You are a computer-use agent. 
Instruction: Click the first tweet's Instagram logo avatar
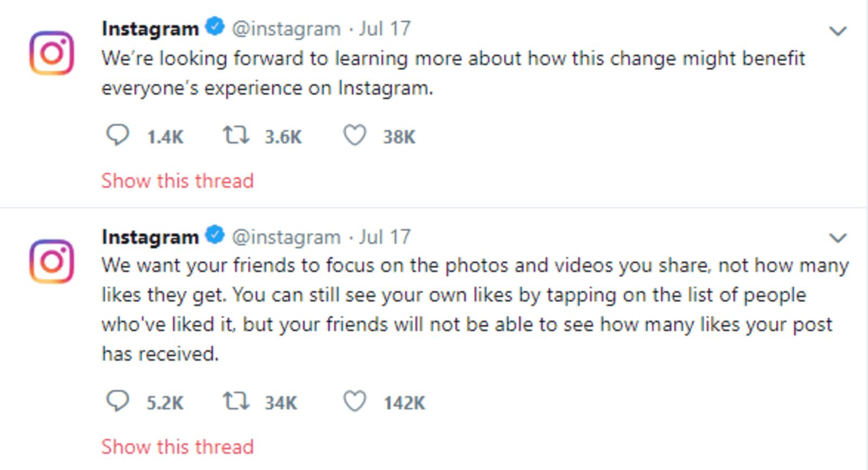[52, 53]
